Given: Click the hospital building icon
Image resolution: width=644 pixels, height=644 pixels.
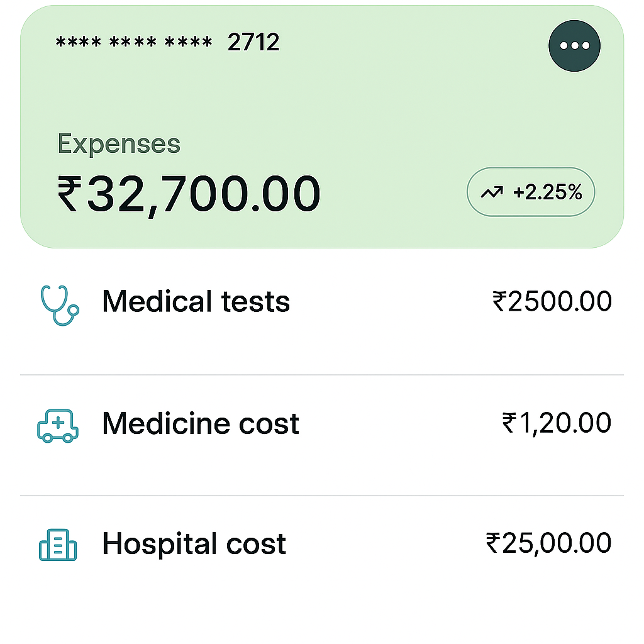Looking at the screenshot, I should click(x=58, y=545).
